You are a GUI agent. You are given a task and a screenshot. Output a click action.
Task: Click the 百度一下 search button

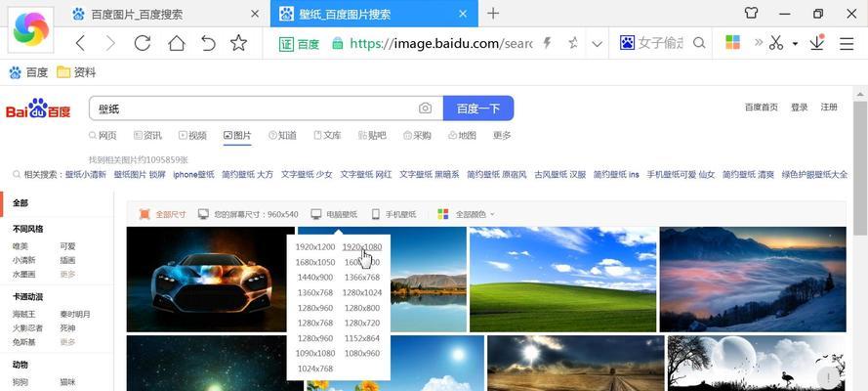point(478,108)
